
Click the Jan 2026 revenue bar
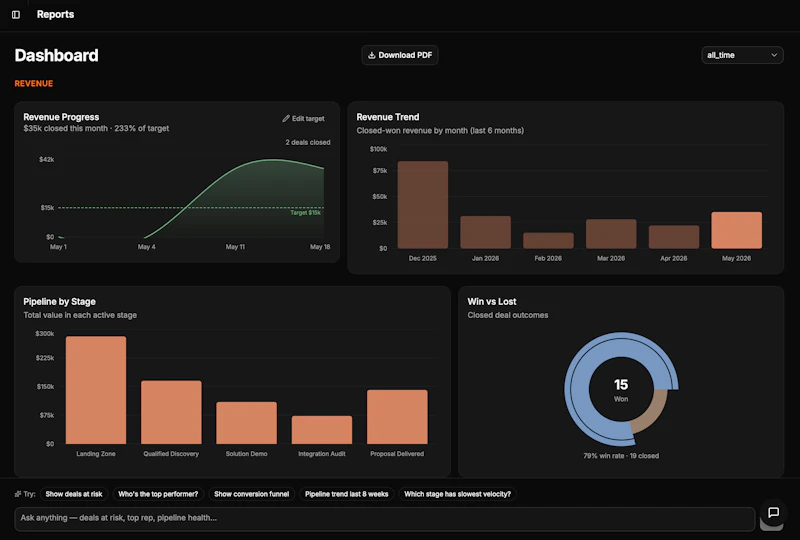click(485, 232)
